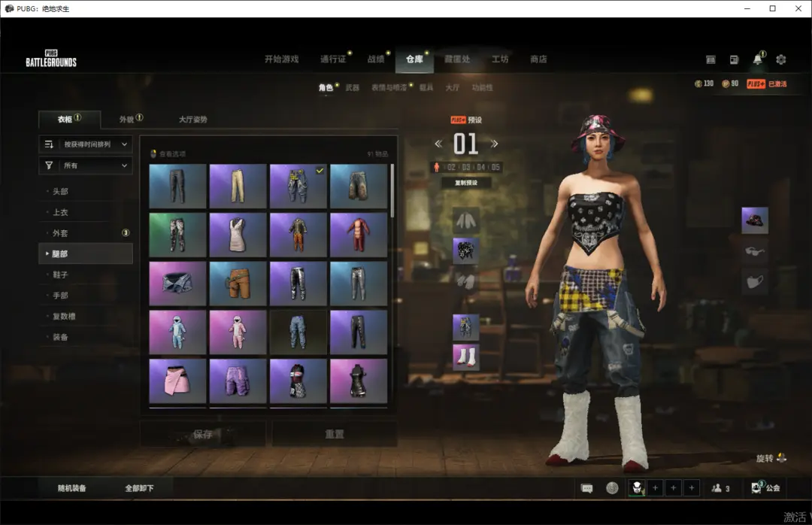Select the pink wrap skirt thumbnail

click(177, 381)
